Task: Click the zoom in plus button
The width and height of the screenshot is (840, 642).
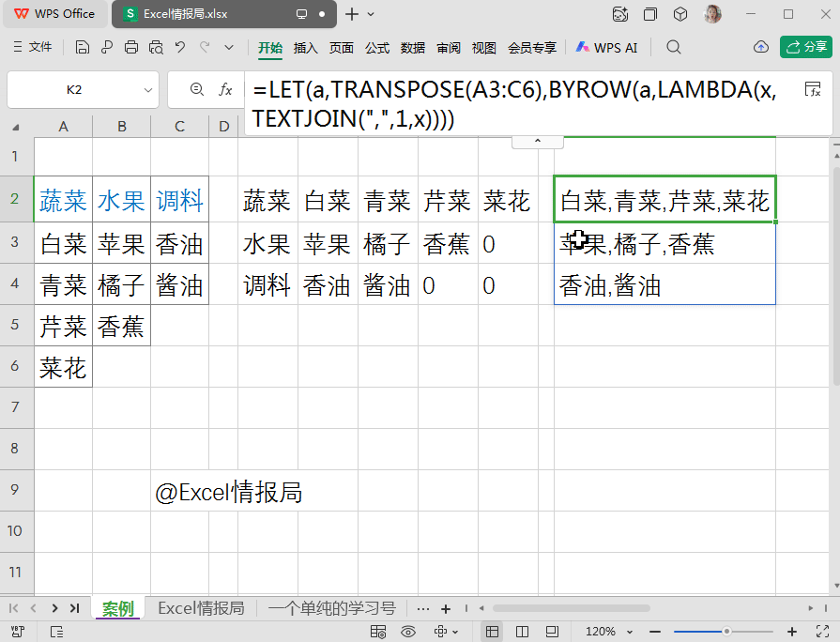Action: pyautogui.click(x=792, y=632)
